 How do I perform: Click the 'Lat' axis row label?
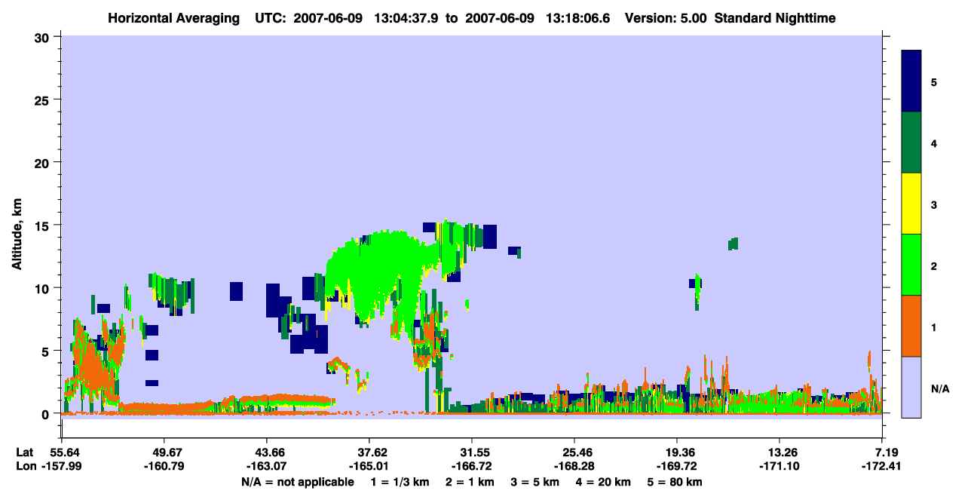23,452
